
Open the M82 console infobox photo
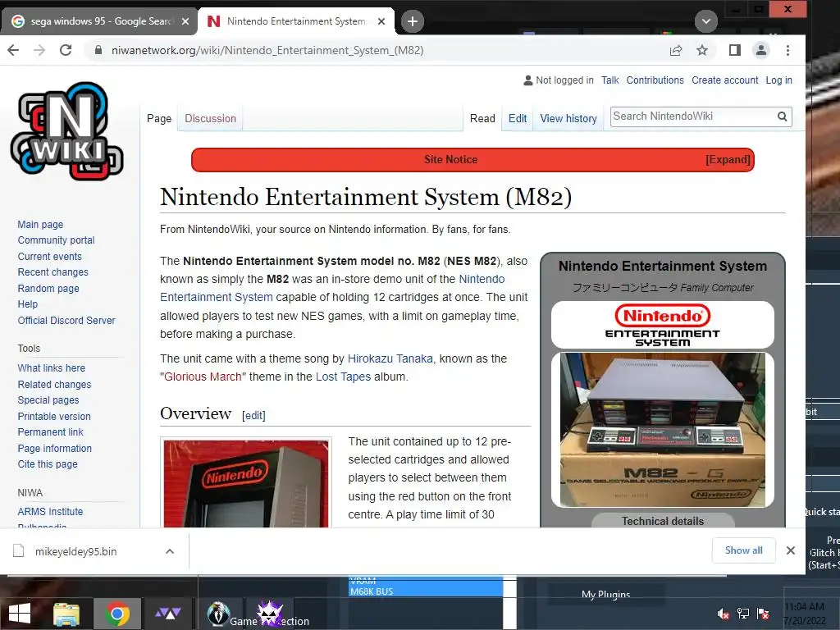point(663,430)
